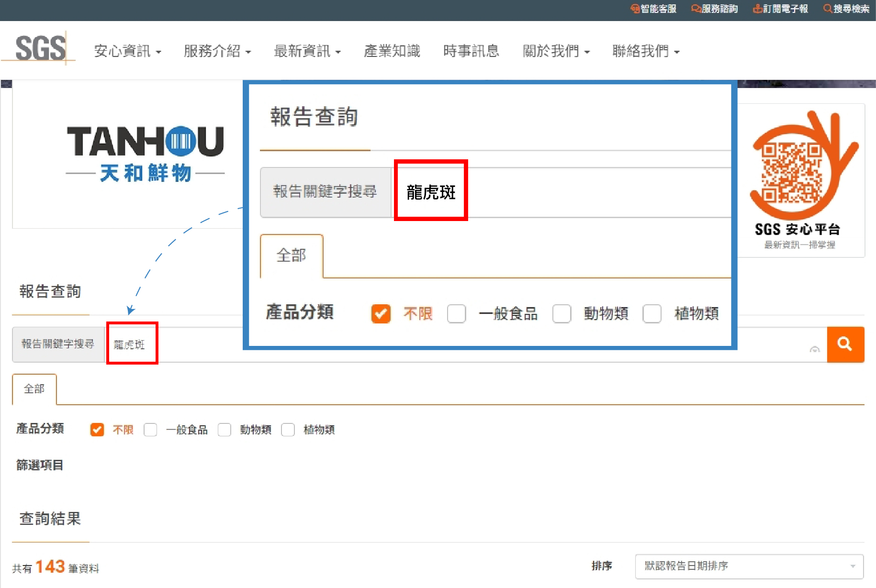Open the 默認報告日期排序 sort dropdown

749,566
